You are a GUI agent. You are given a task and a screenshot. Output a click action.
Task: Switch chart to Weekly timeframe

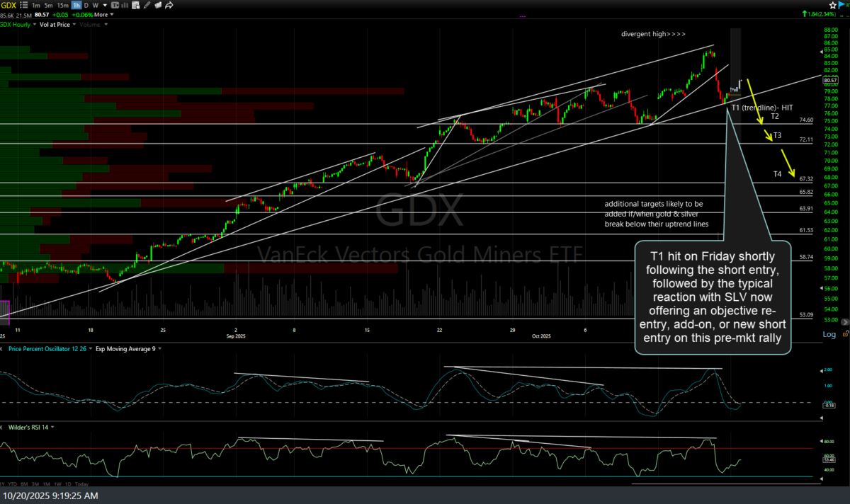point(95,5)
